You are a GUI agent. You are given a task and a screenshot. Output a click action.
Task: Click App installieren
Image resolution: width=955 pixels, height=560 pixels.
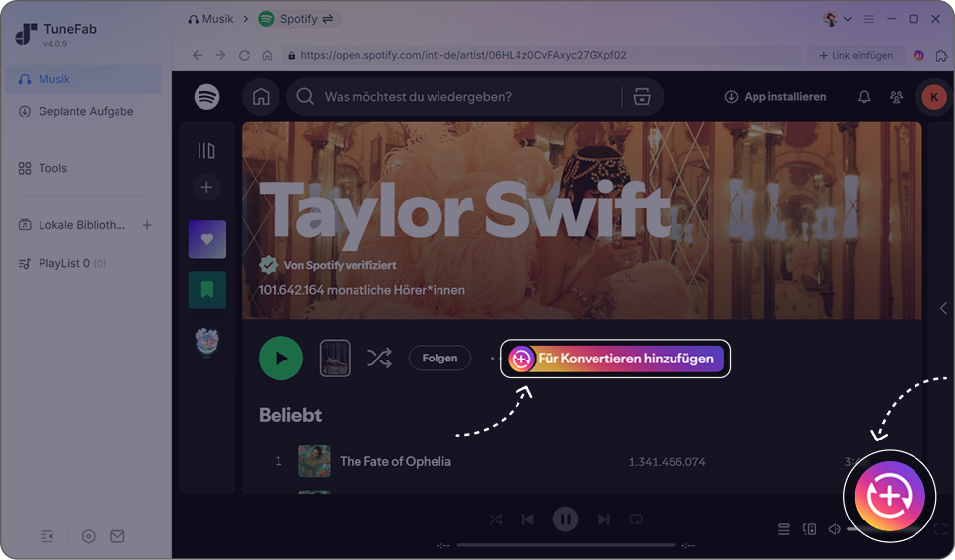click(775, 96)
